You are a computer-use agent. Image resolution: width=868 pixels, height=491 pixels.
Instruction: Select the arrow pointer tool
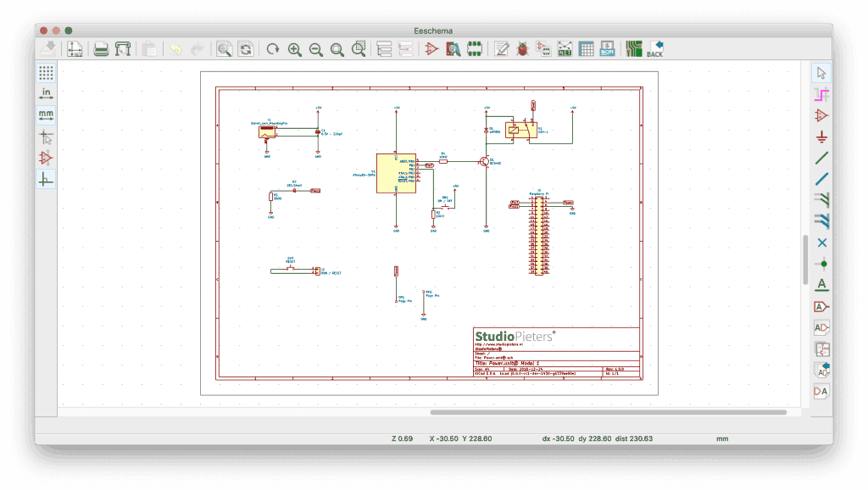click(x=821, y=73)
